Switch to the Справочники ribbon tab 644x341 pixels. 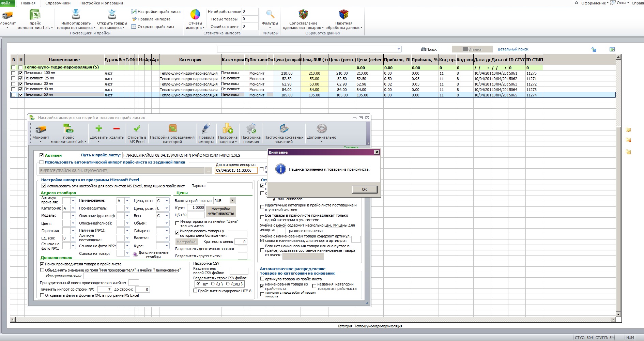pos(58,3)
